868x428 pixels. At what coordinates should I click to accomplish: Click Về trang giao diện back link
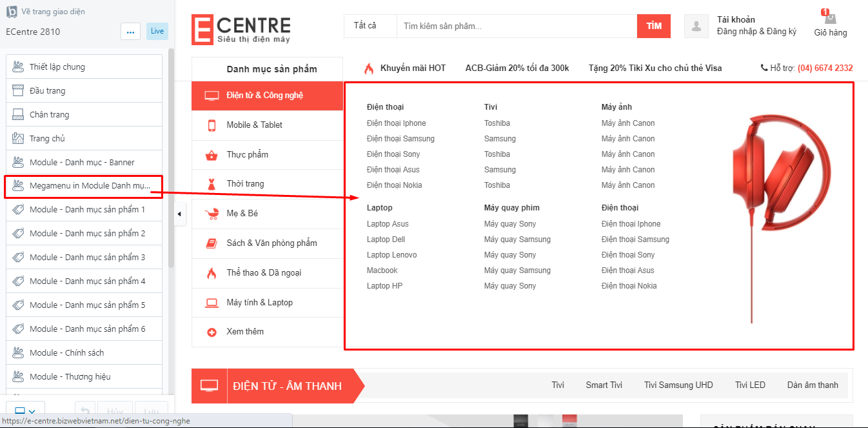coord(53,12)
